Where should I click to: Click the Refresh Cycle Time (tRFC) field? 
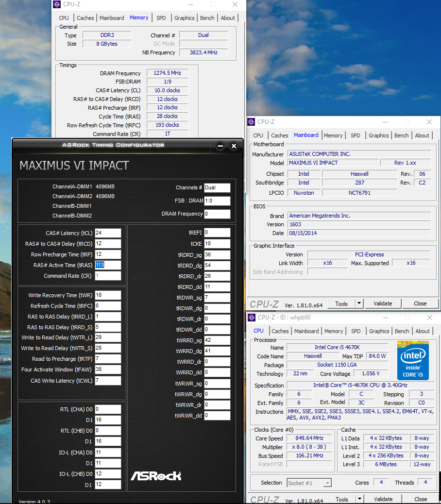pos(108,306)
